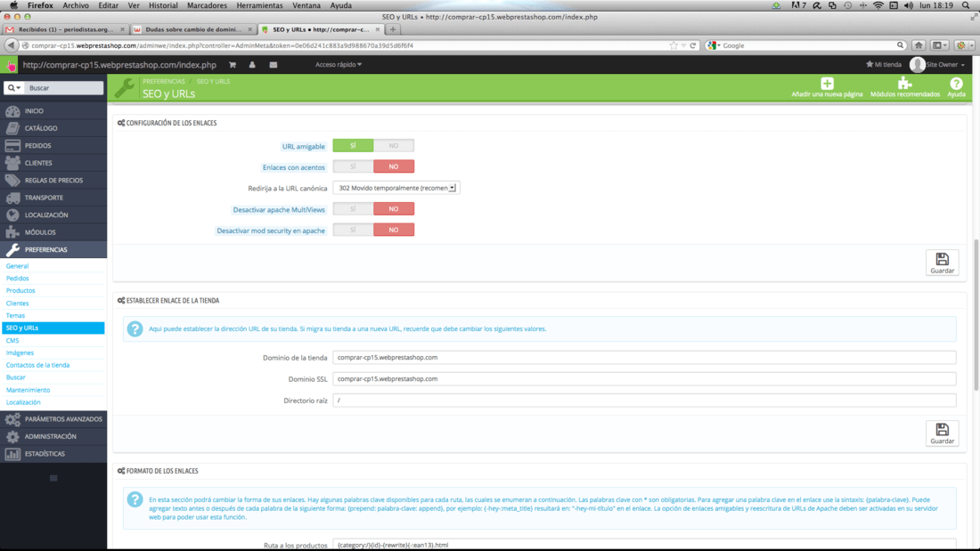Bookmark page with the star icon
Viewport: 980px width, 551px height.
[674, 45]
